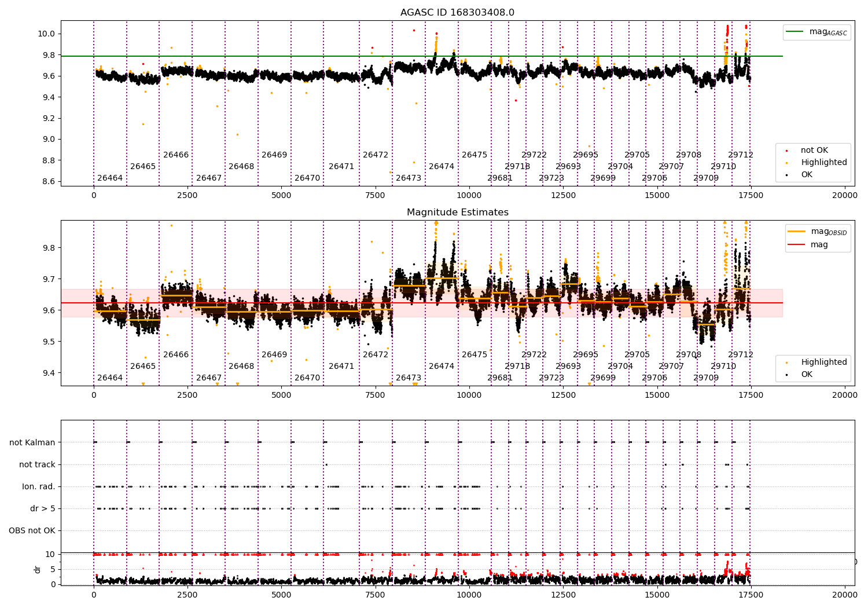Click the 9.5 y-tick in Magnitude Estimates plot

[x=49, y=342]
